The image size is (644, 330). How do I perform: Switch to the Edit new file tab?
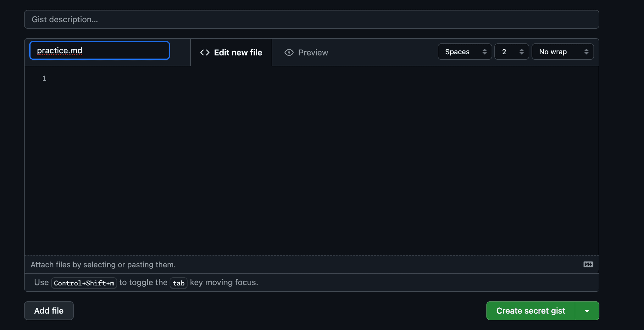pyautogui.click(x=231, y=52)
